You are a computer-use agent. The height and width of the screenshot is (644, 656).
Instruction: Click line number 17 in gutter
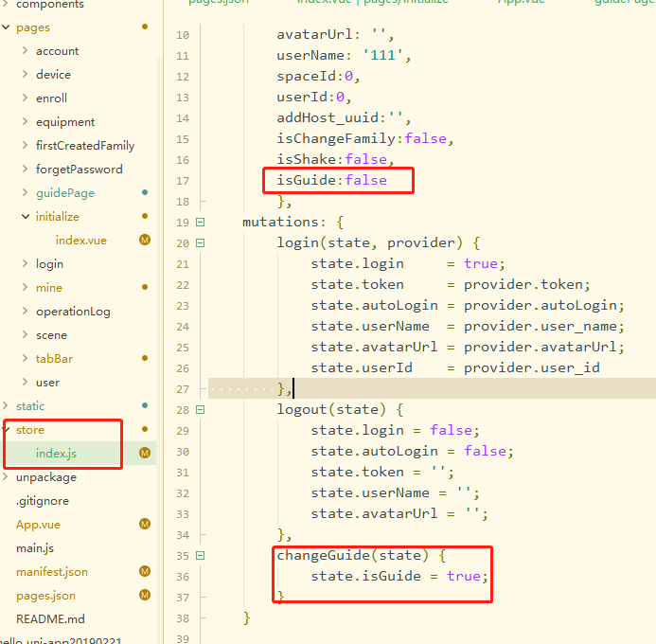pos(183,181)
